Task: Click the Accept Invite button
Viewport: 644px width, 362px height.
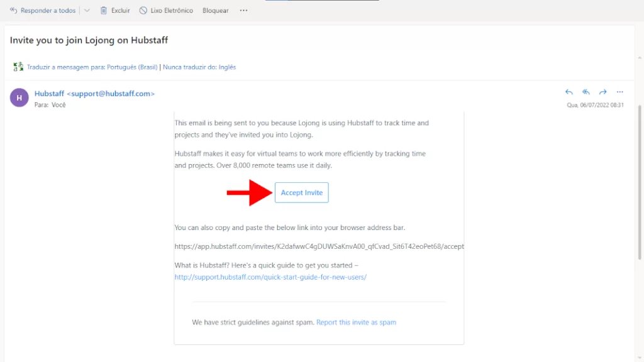Action: click(x=301, y=192)
